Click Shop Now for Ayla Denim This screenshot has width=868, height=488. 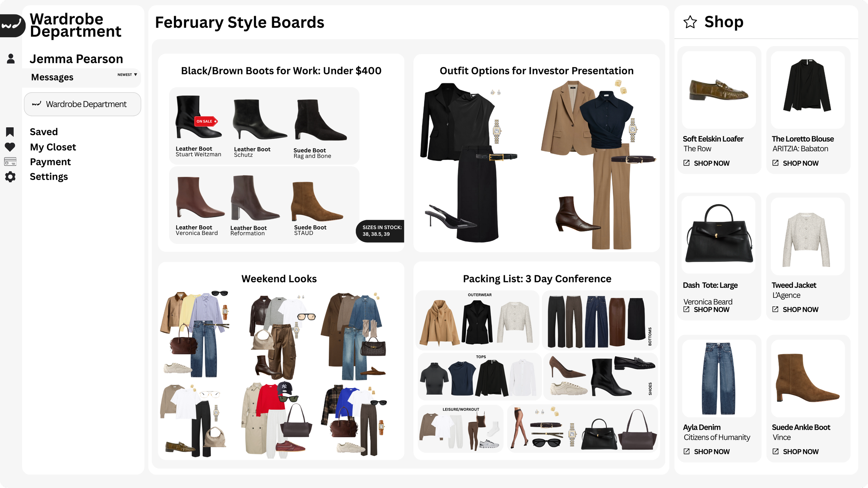pos(711,452)
